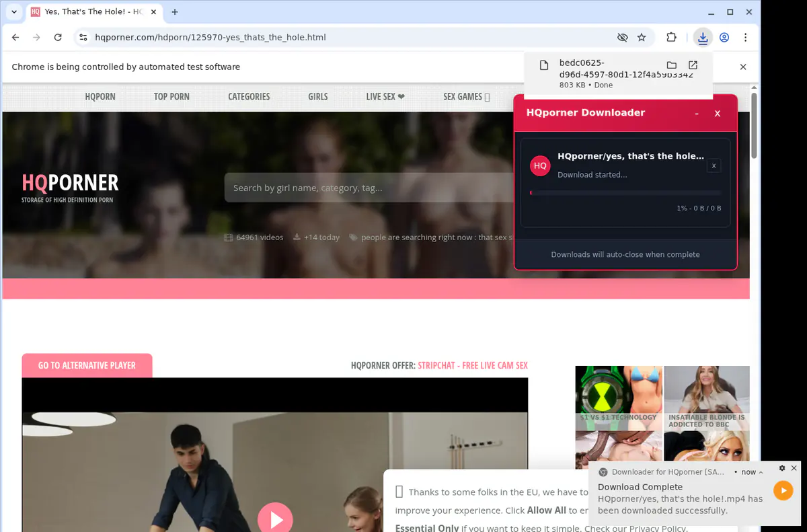Screen dimensions: 807x532
Task: Open the Extensions puzzle icon
Action: (671, 38)
